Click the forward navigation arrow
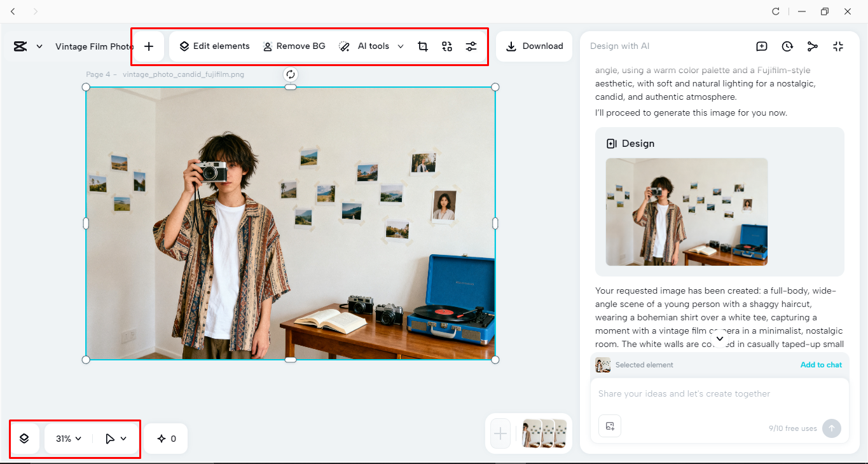The image size is (868, 464). 35,11
